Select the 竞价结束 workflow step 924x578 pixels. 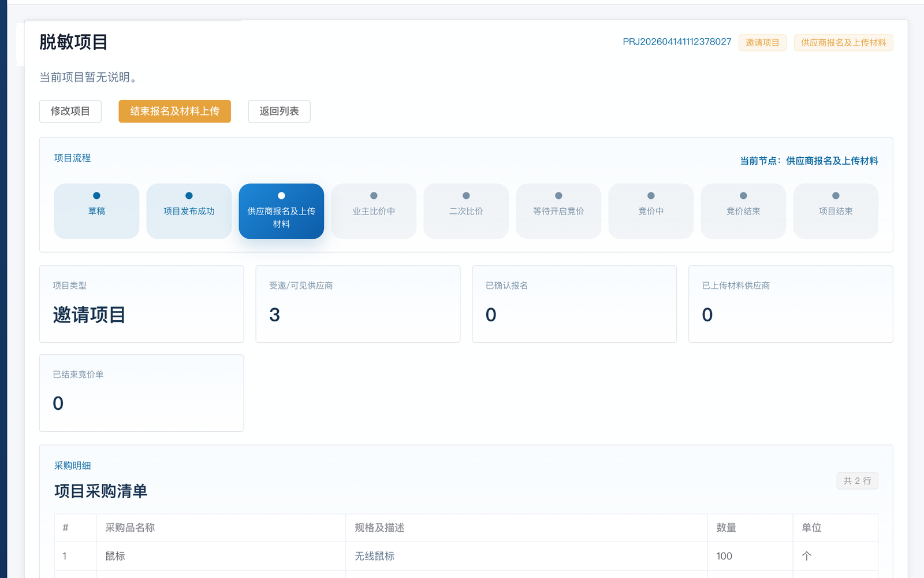coord(743,211)
